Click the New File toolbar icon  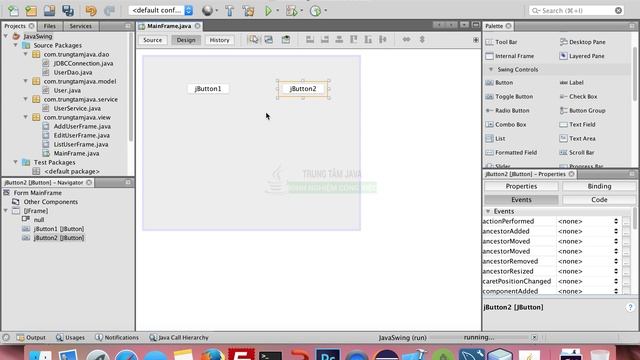(13, 11)
